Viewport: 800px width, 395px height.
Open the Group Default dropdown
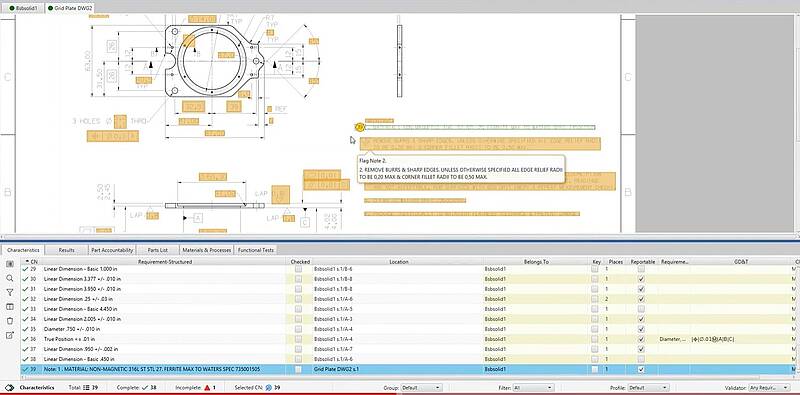[421, 387]
